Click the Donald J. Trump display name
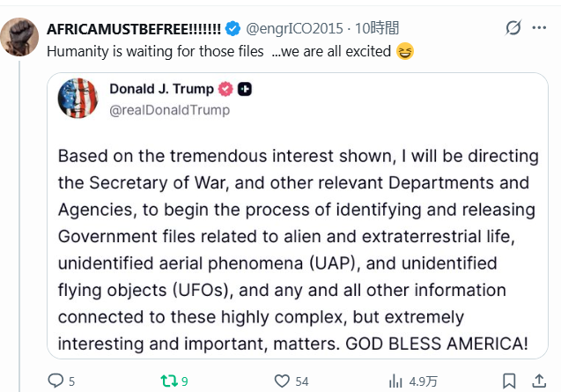 click(x=161, y=89)
